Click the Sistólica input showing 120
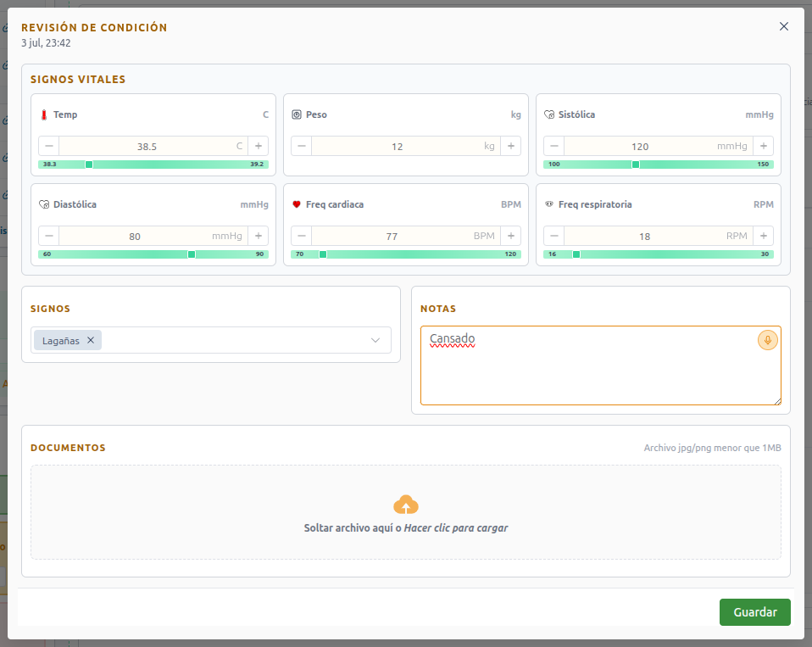 [659, 146]
